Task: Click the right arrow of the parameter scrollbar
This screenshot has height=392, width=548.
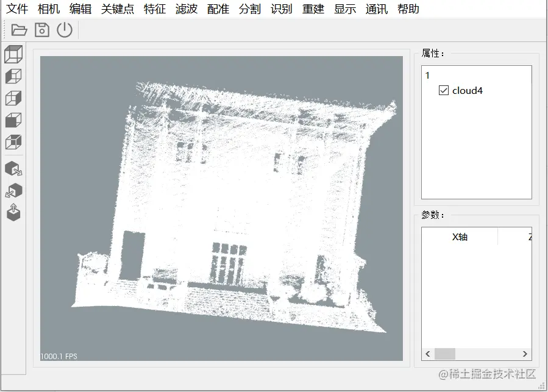Action: click(525, 354)
